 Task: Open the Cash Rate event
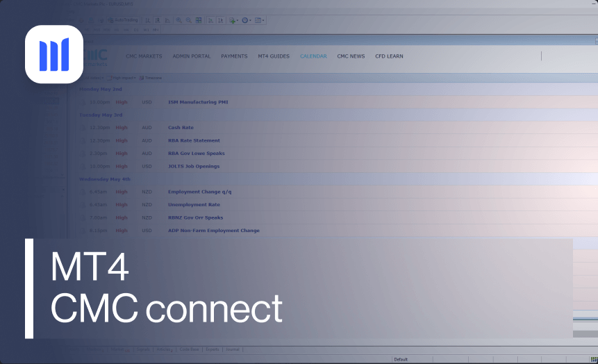181,128
